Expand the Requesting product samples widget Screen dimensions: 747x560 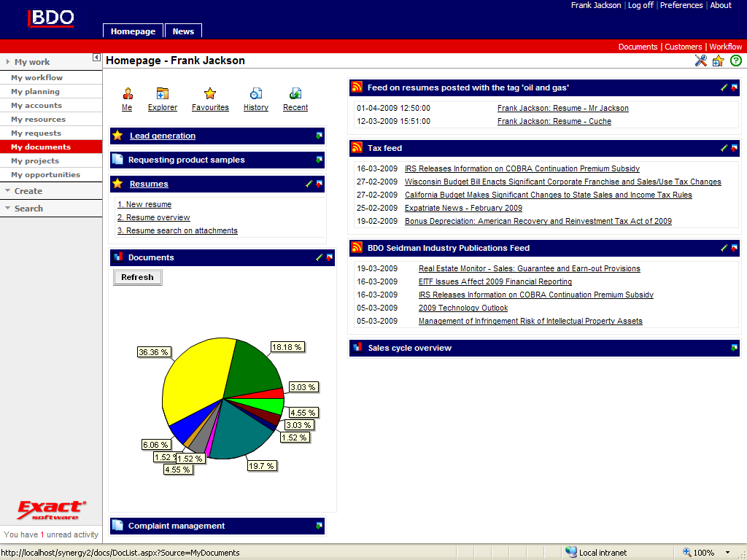pos(320,160)
